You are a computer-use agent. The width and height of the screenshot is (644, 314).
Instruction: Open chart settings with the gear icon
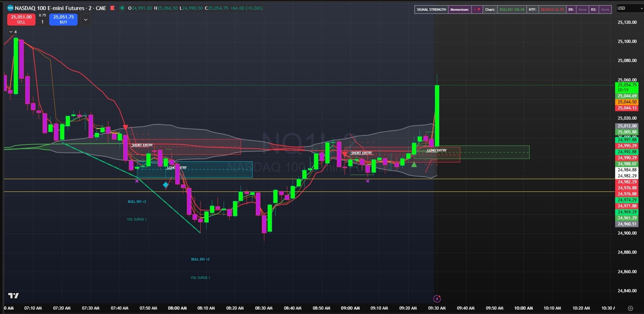[630, 308]
